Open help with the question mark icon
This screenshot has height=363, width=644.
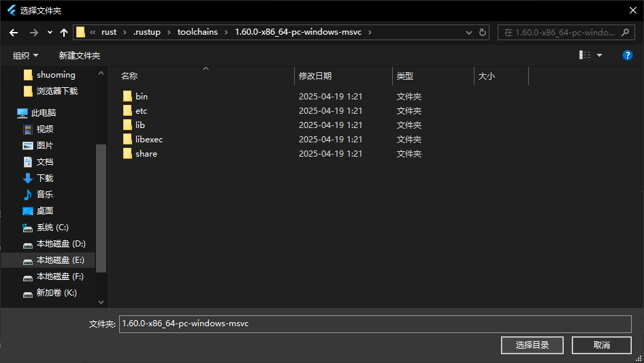(627, 55)
